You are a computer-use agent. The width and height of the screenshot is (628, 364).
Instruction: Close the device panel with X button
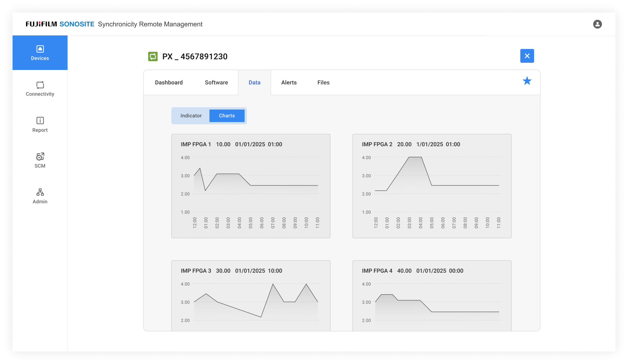click(527, 56)
